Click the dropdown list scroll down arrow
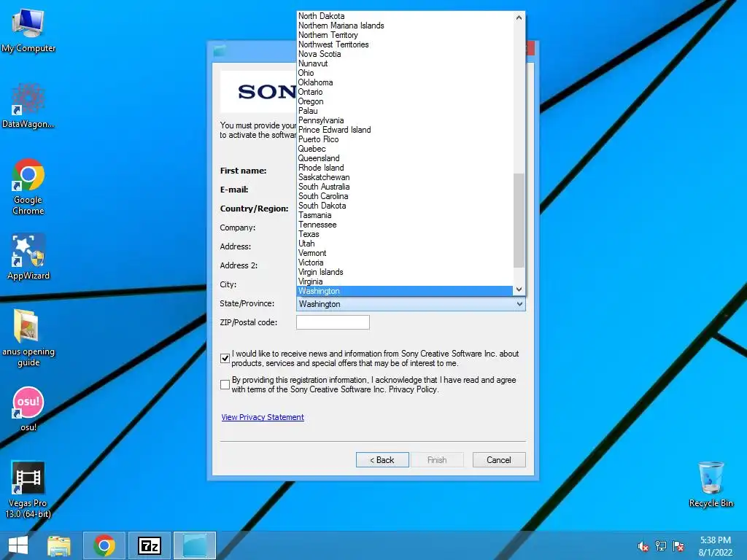Screen dimensions: 747x560 [x=519, y=289]
